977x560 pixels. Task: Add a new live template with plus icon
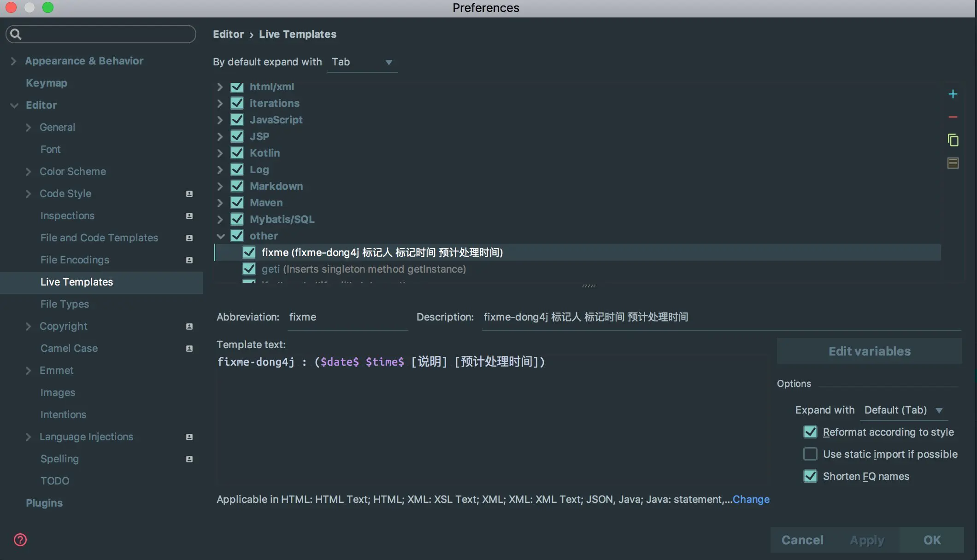click(x=953, y=94)
